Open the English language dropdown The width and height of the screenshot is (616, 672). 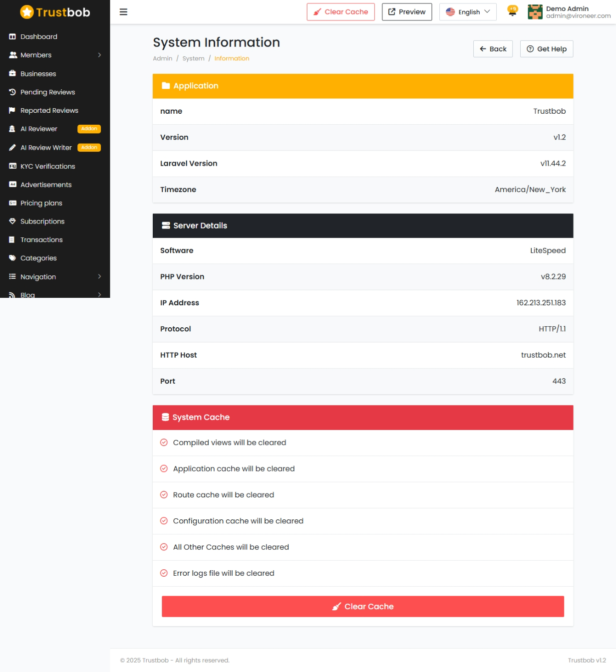468,12
